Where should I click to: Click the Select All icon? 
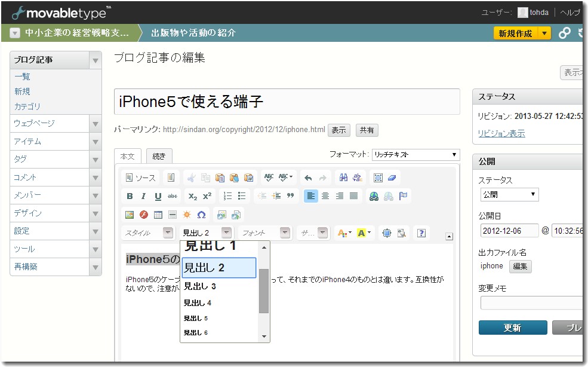378,178
